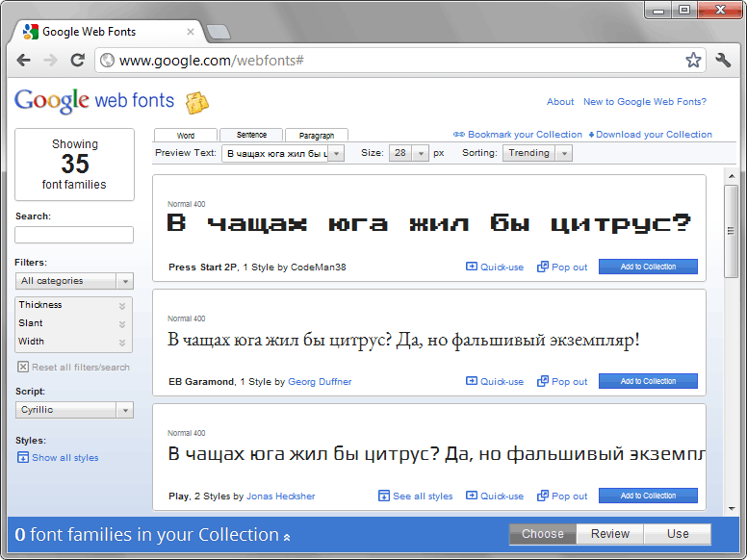Click the font Search input field
This screenshot has width=747, height=560.
pyautogui.click(x=74, y=235)
